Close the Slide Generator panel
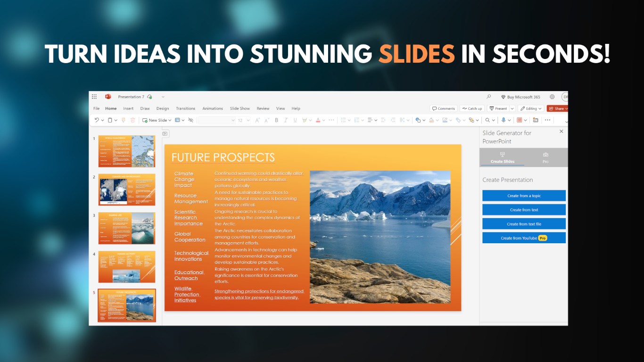644x362 pixels. (x=561, y=132)
